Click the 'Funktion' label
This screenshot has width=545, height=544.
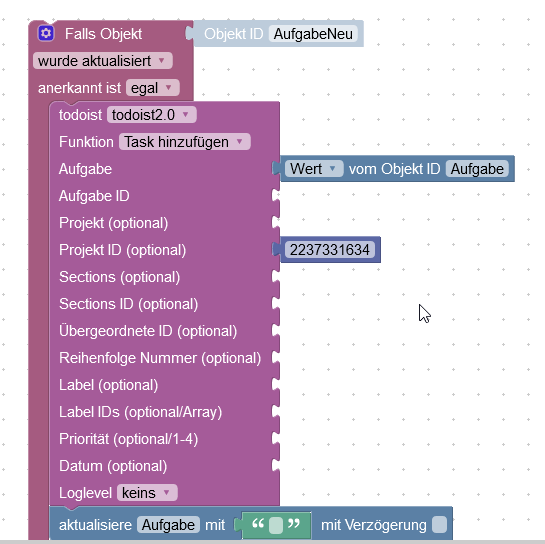point(86,142)
